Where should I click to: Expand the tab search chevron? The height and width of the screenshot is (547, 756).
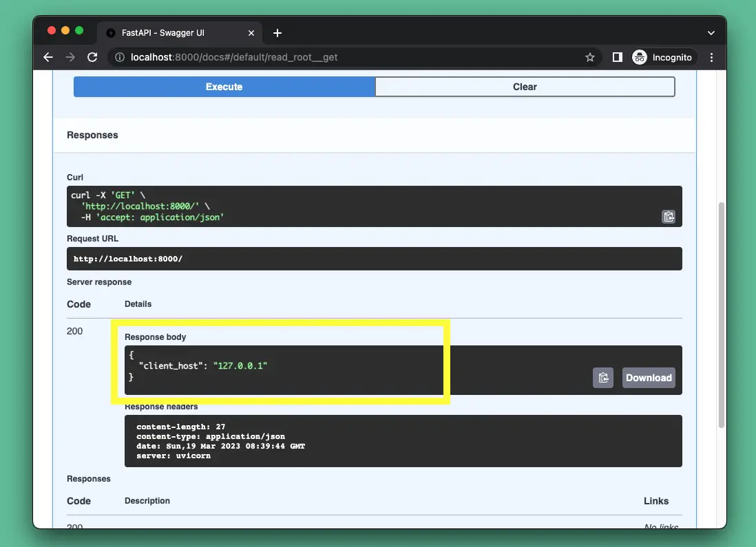pos(711,33)
